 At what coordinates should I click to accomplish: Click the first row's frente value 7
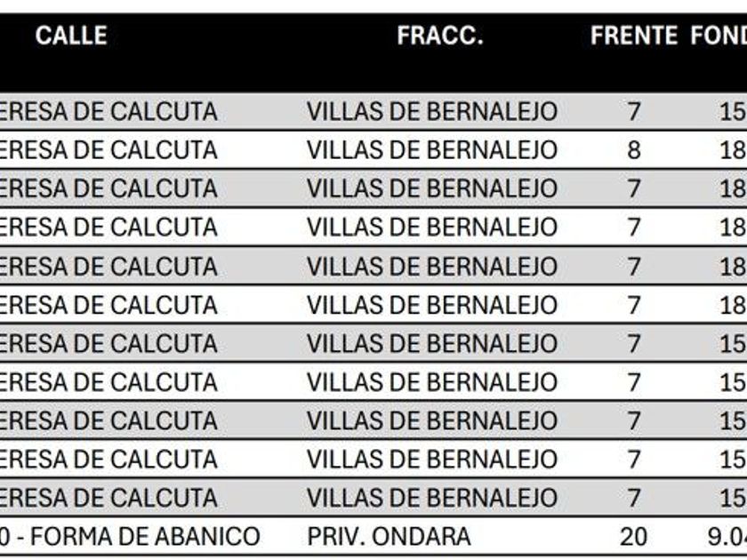click(633, 112)
